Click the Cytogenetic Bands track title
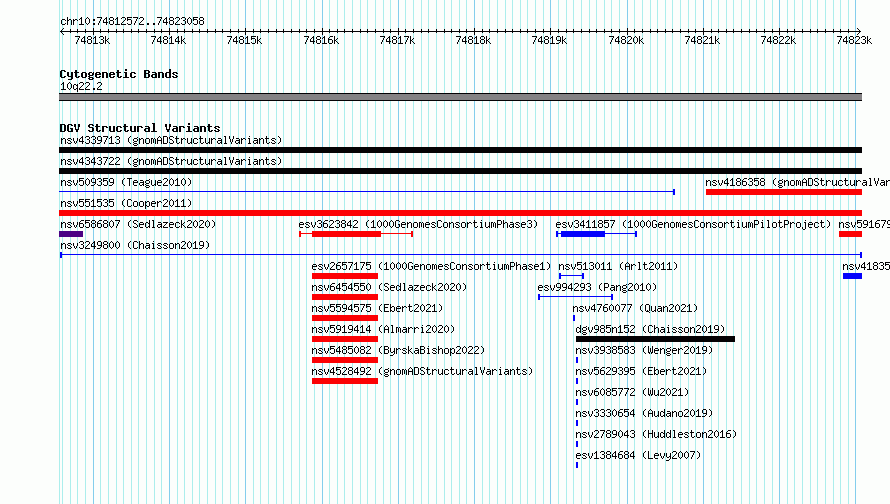Image resolution: width=890 pixels, height=504 pixels. (x=119, y=74)
